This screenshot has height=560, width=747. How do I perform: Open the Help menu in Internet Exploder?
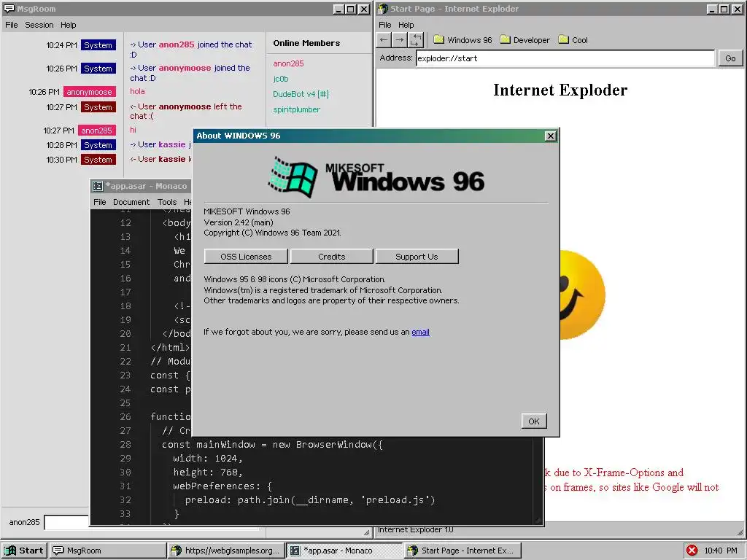coord(406,25)
